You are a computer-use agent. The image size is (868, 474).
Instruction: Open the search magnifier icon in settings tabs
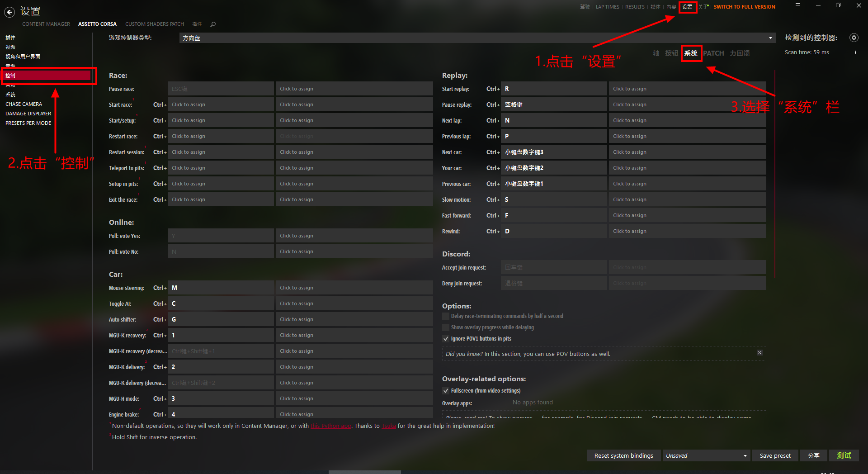pyautogui.click(x=213, y=24)
